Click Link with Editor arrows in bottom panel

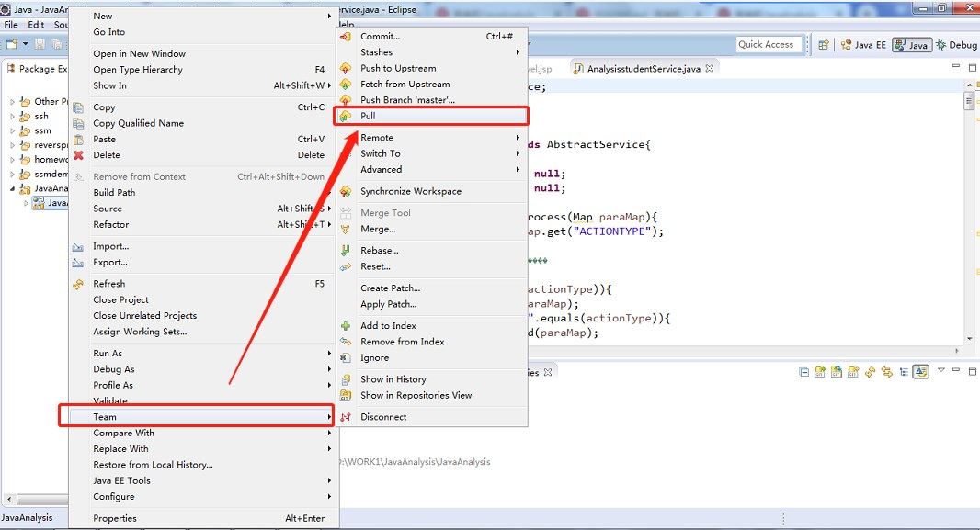886,372
